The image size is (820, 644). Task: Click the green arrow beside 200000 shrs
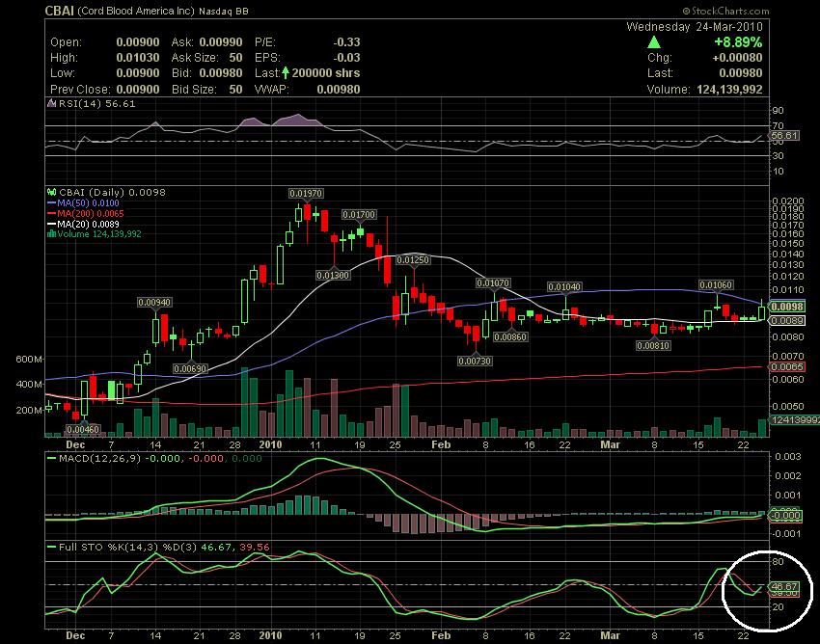pos(286,72)
